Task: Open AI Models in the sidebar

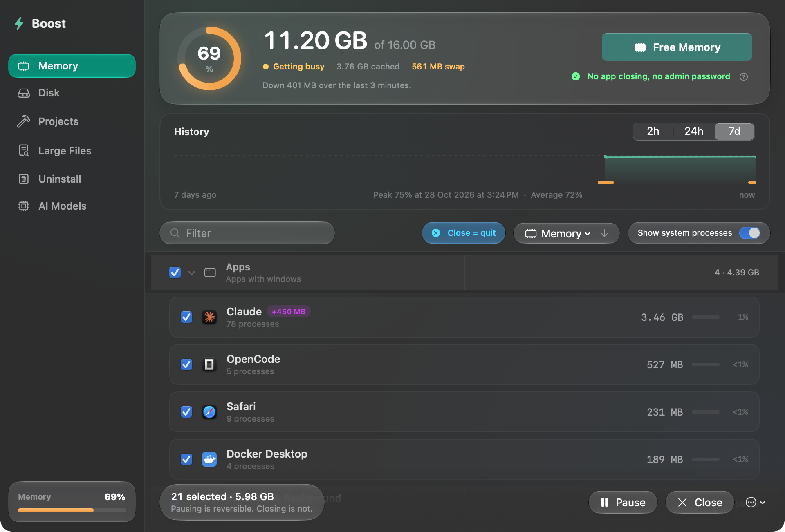Action: (x=72, y=206)
